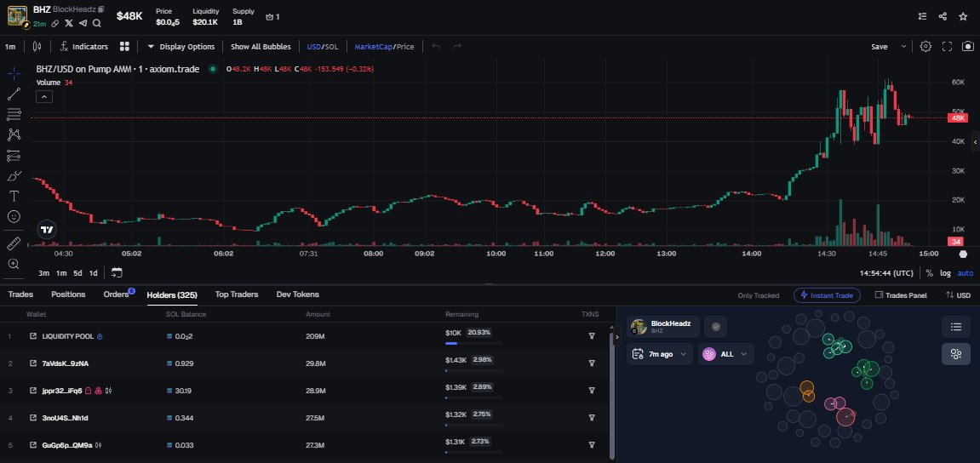Click the redo arrow in chart toolbar

457,46
